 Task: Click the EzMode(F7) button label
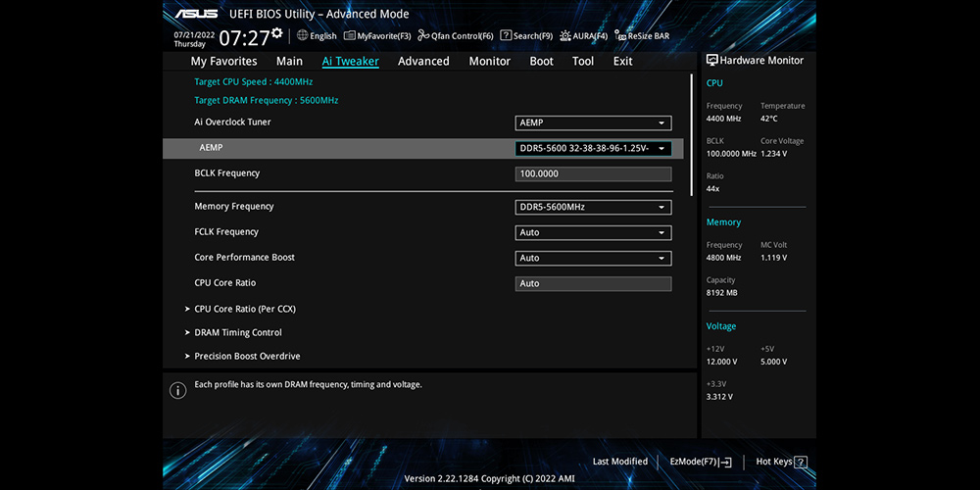point(693,462)
